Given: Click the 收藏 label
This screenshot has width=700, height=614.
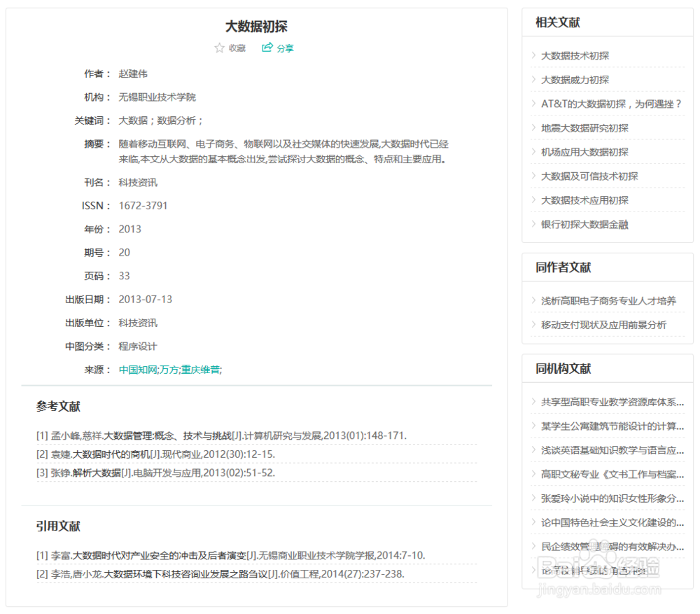Looking at the screenshot, I should click(237, 48).
